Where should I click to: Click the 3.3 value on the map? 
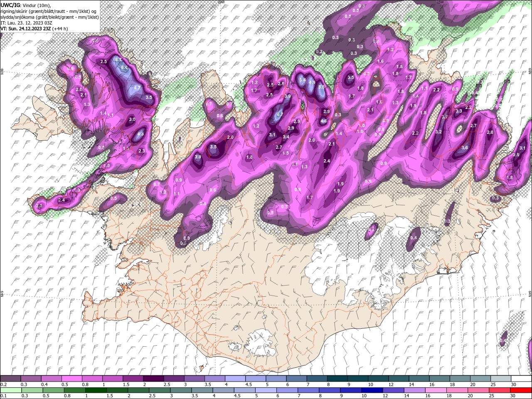[x=459, y=111]
